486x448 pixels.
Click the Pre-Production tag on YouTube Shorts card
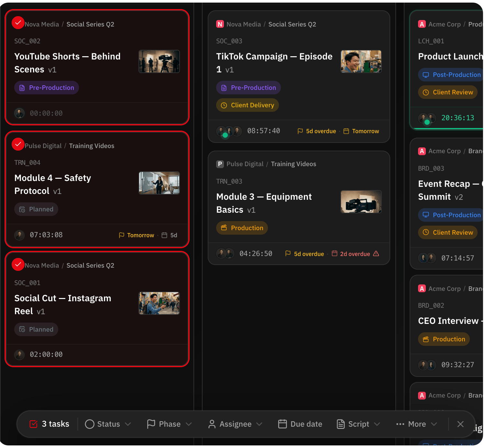click(47, 88)
